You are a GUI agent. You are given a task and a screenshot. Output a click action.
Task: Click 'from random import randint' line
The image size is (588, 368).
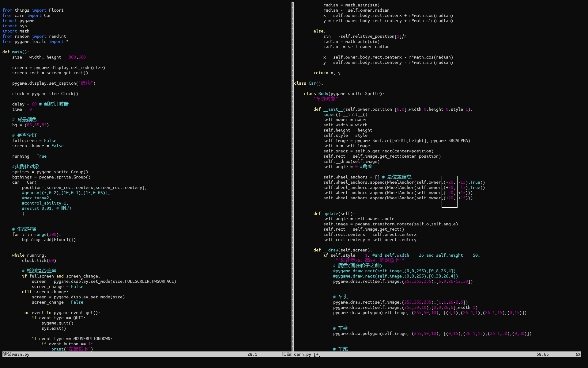(34, 36)
